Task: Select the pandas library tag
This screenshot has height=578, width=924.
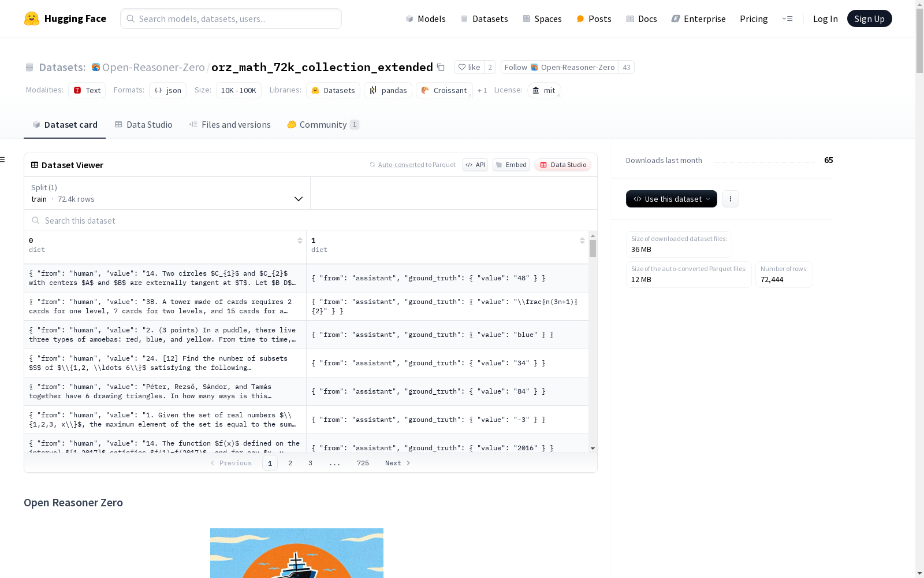Action: pos(388,90)
